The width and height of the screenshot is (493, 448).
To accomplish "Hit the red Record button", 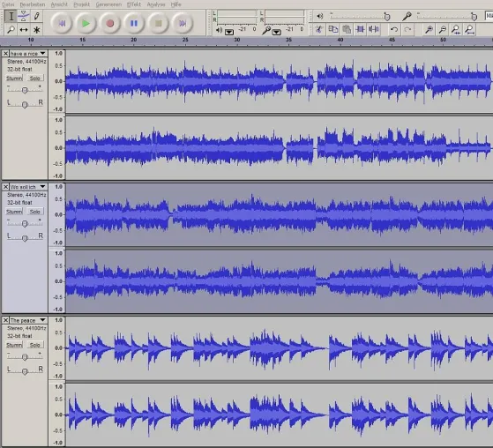I will (x=109, y=23).
